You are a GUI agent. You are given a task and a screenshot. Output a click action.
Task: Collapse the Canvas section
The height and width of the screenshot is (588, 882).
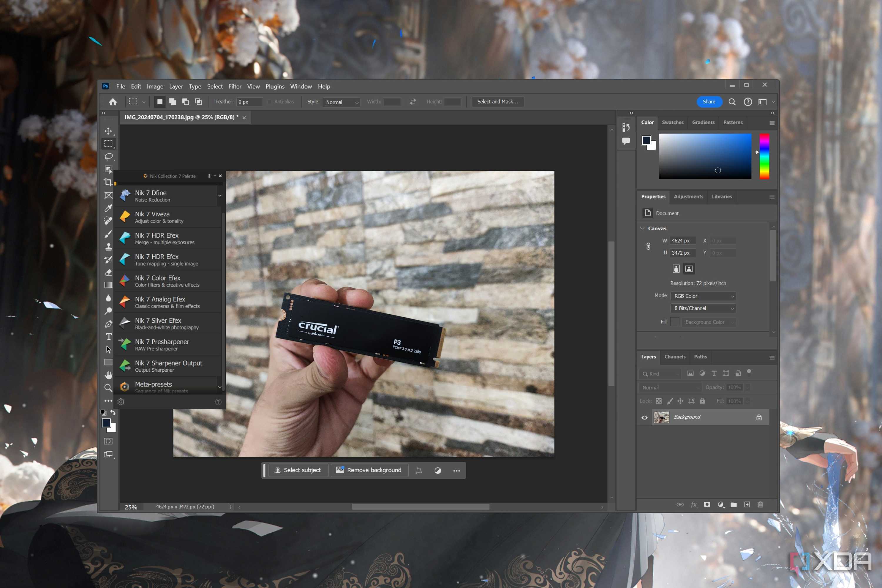(642, 228)
